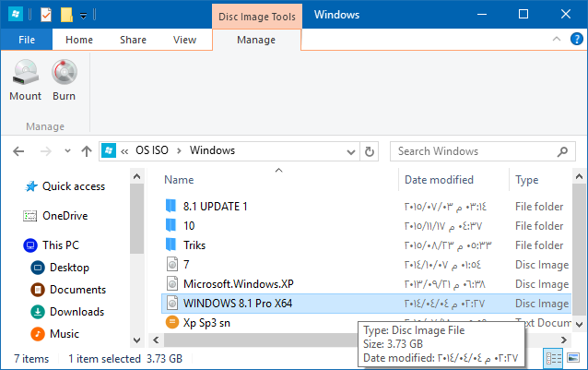Expand the hidden path chevrons in address bar
Image resolution: width=588 pixels, height=370 pixels.
click(x=124, y=151)
